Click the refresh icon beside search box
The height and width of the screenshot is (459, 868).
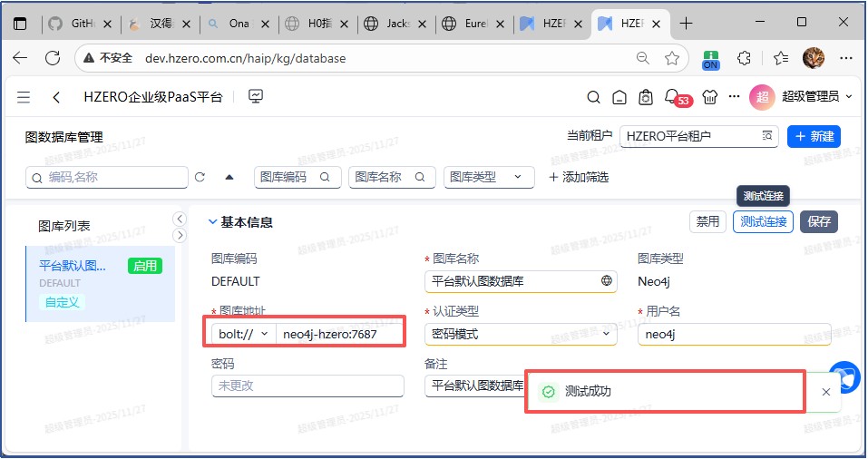pyautogui.click(x=200, y=177)
